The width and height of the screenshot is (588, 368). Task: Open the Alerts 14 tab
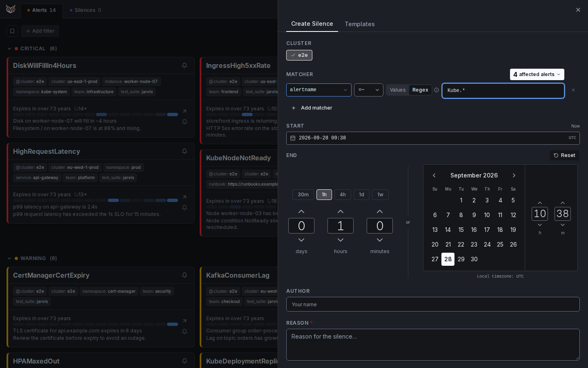coord(41,10)
